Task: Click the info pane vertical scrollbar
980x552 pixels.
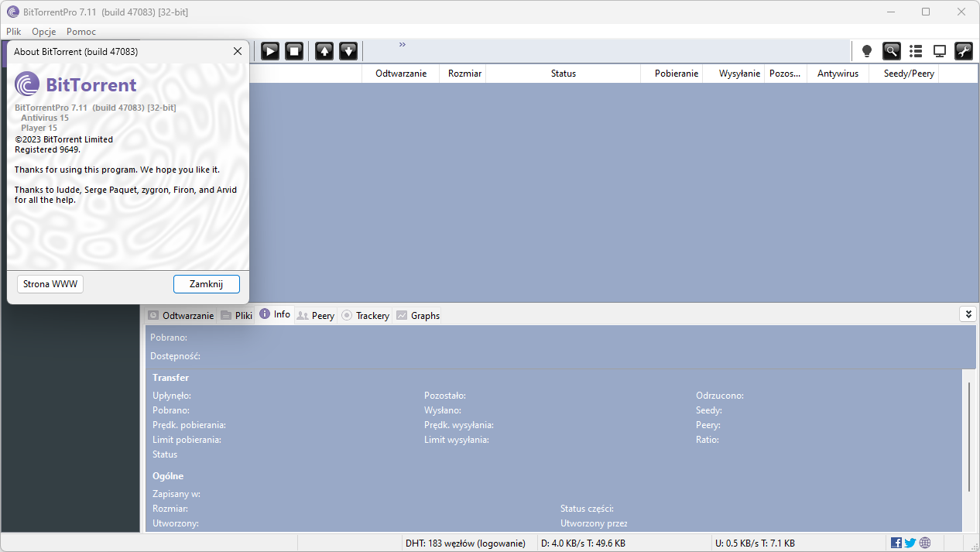Action: [x=969, y=437]
